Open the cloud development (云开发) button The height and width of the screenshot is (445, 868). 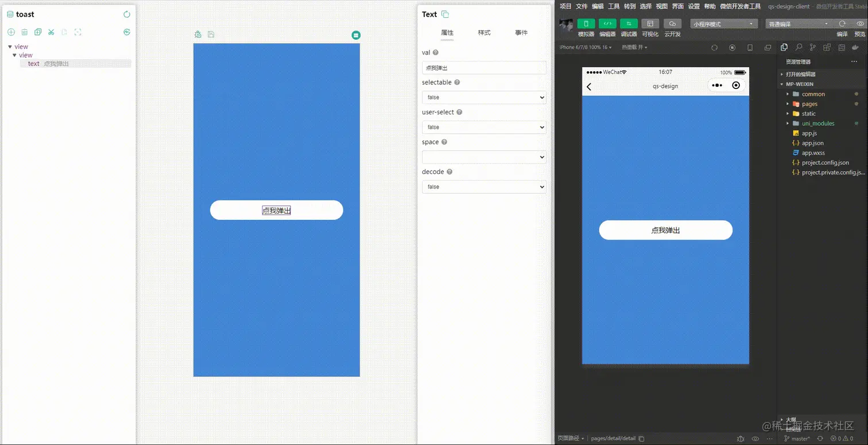click(672, 24)
